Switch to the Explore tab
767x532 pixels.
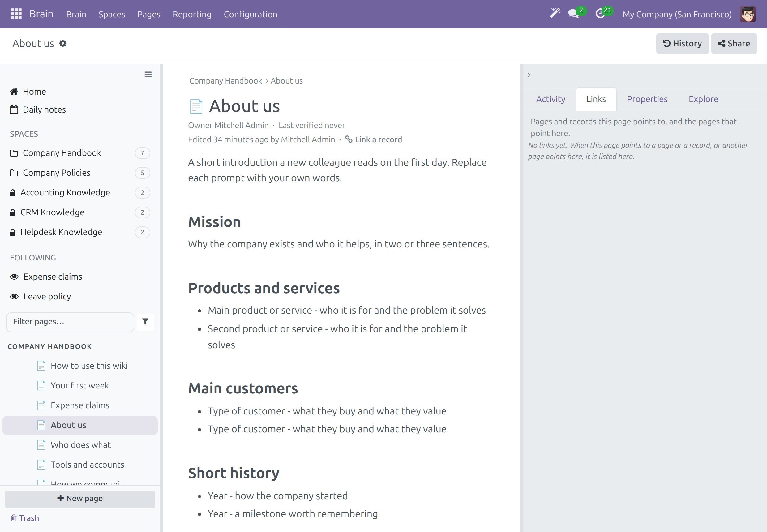point(703,99)
